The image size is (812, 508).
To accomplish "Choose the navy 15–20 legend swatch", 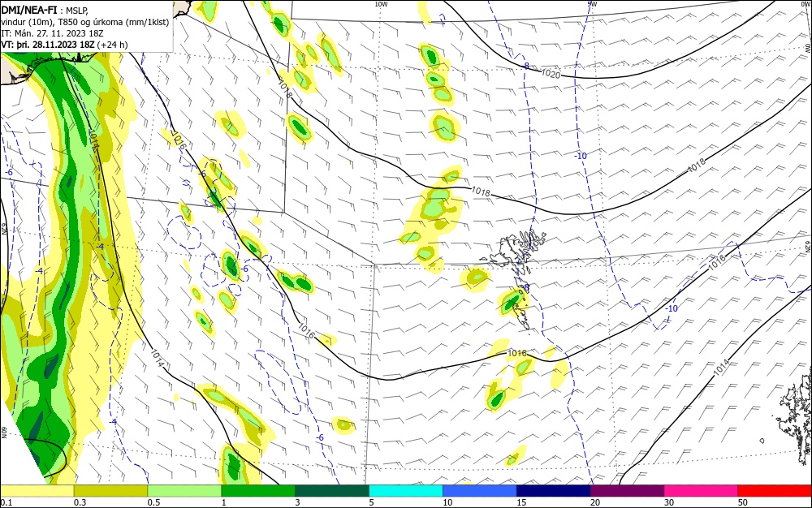I will [x=554, y=491].
